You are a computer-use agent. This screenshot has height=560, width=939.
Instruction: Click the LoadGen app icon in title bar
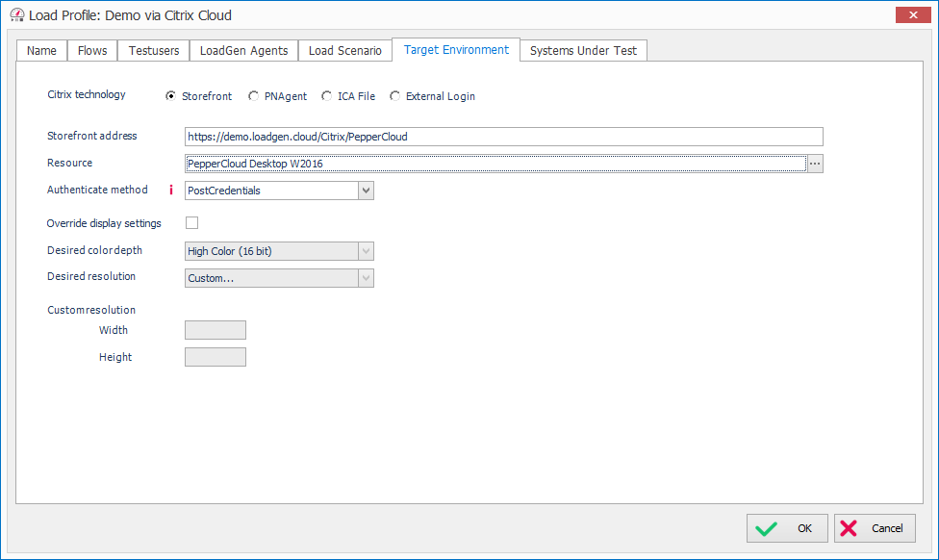[x=17, y=15]
